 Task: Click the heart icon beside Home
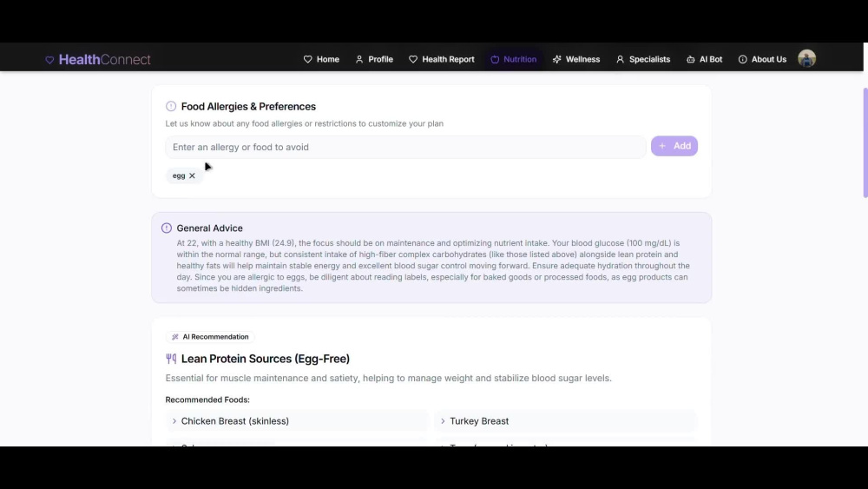[x=308, y=59]
